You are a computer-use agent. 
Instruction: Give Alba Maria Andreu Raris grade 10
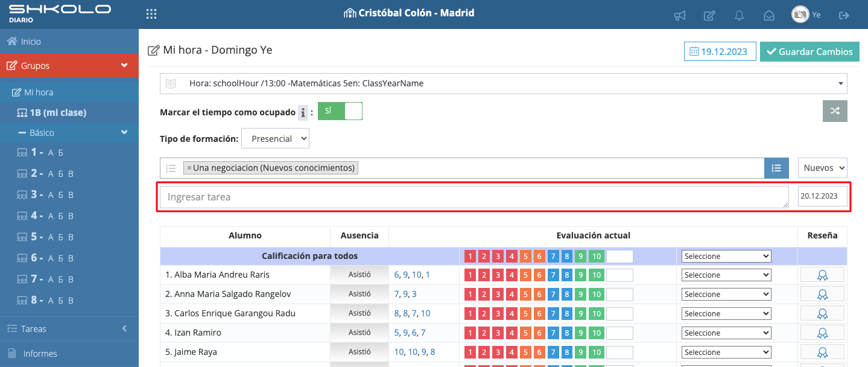point(596,275)
